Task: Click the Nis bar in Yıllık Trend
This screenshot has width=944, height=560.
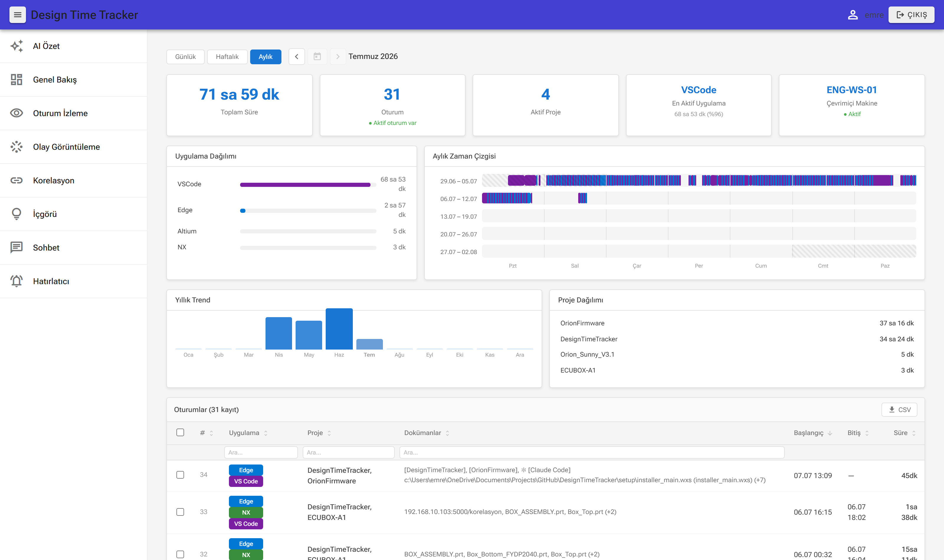Action: (x=279, y=333)
